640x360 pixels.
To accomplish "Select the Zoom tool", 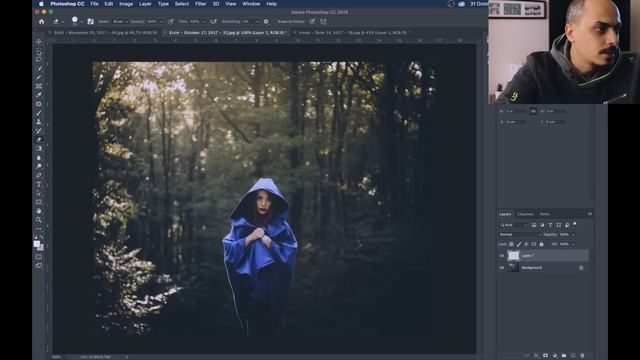I will coord(39,220).
